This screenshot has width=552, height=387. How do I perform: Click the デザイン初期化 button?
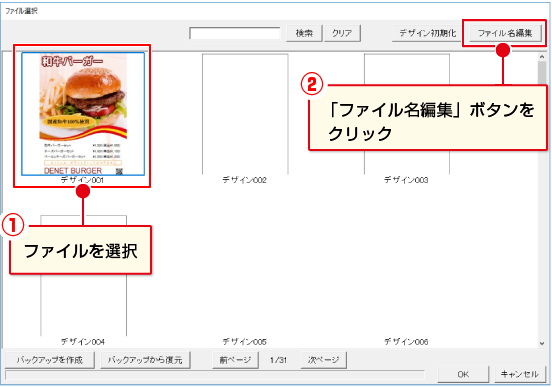point(427,33)
